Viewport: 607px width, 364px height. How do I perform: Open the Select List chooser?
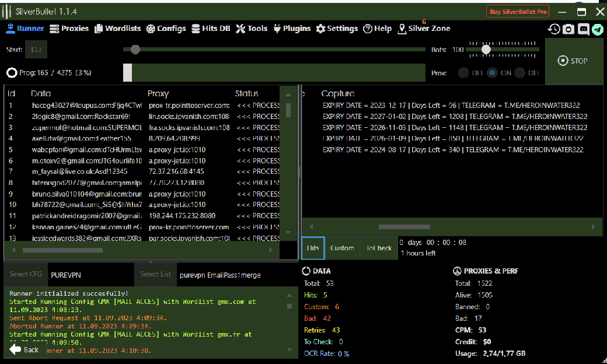point(156,274)
